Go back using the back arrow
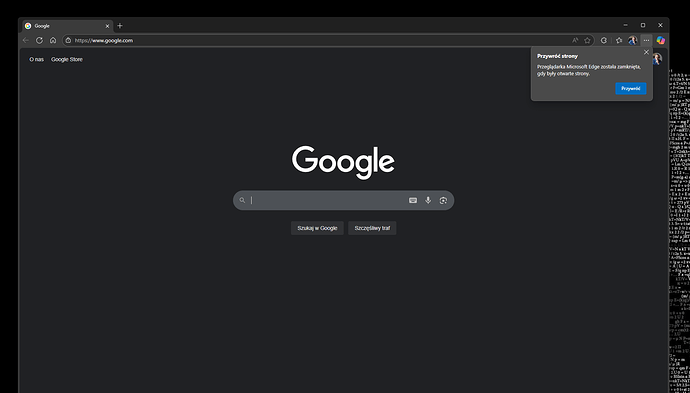 [x=26, y=40]
